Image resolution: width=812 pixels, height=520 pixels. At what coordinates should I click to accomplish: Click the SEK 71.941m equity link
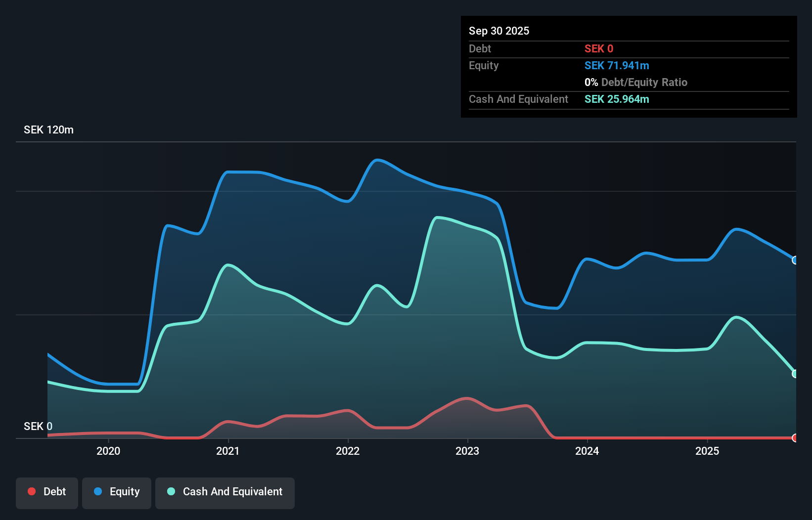617,65
